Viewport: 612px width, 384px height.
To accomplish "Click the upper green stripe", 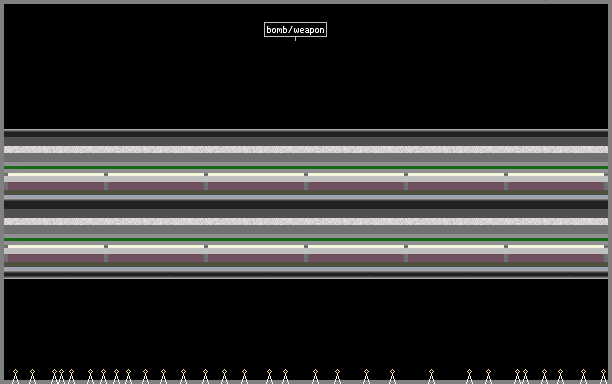I will pyautogui.click(x=306, y=167).
